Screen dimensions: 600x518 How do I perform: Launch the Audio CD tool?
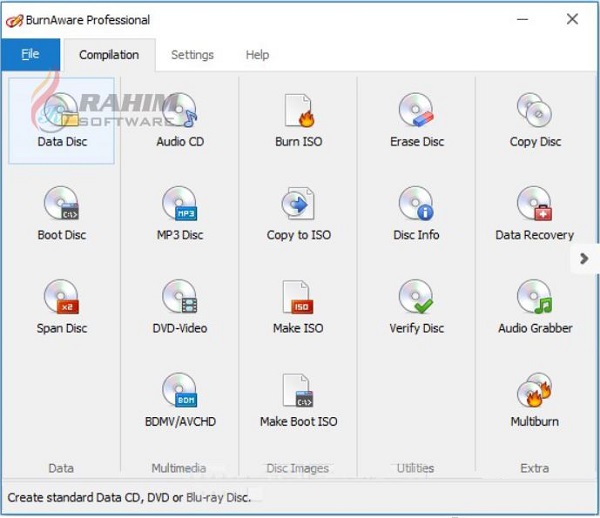click(x=180, y=121)
